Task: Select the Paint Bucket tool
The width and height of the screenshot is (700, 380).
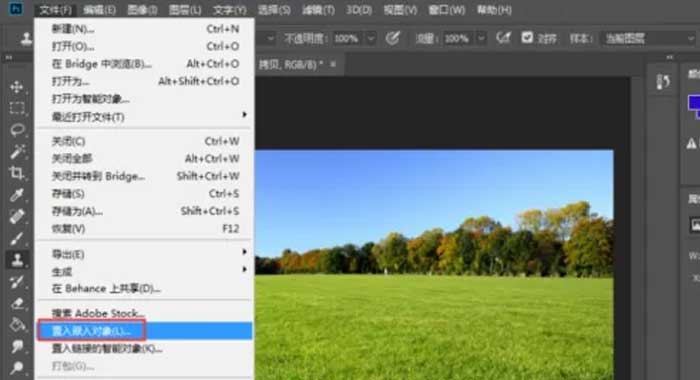Action: [17, 325]
